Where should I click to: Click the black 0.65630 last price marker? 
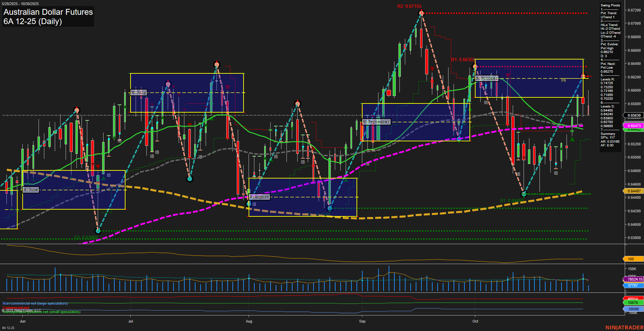point(634,115)
